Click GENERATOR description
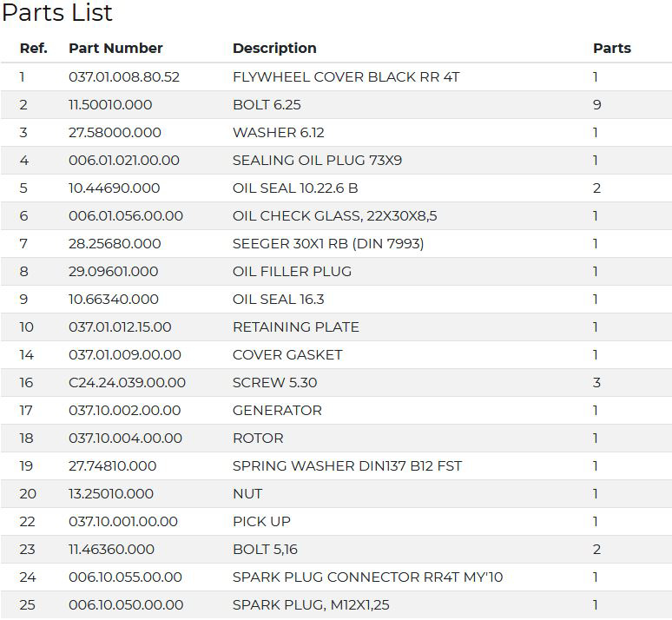 coord(277,411)
